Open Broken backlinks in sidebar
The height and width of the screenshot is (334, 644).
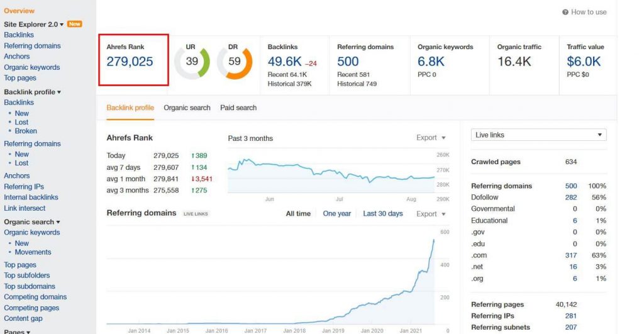click(x=26, y=131)
